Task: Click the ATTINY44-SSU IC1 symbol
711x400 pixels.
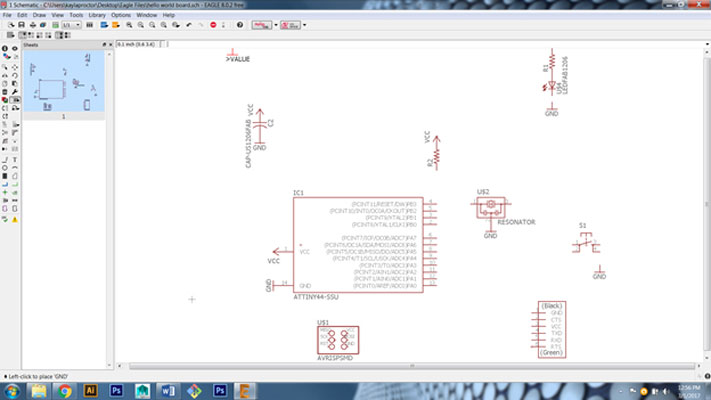Action: pyautogui.click(x=358, y=244)
